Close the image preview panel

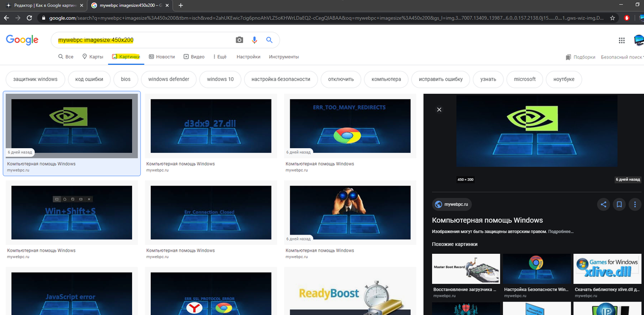point(439,109)
